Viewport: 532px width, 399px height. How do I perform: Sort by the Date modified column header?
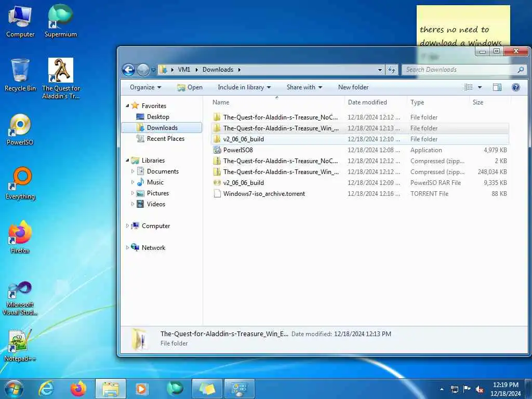point(367,102)
